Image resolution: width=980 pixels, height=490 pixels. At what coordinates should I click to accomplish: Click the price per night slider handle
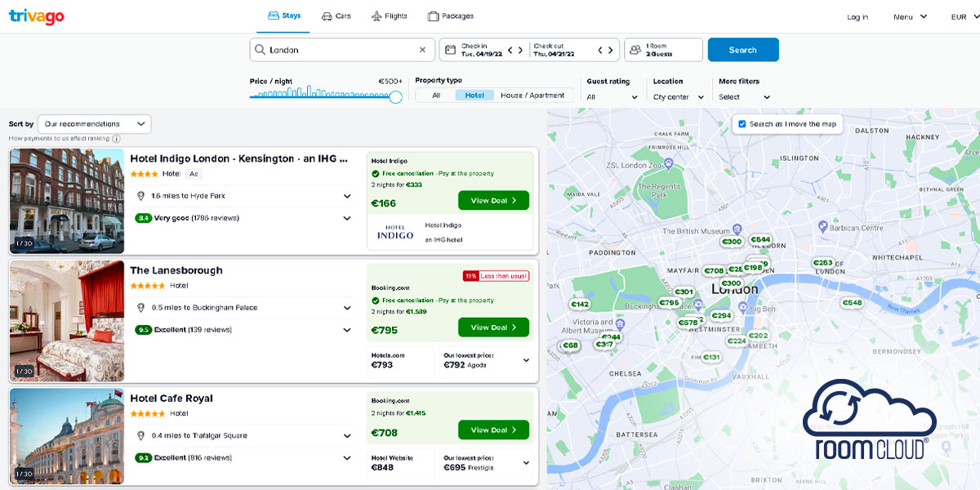tap(396, 97)
